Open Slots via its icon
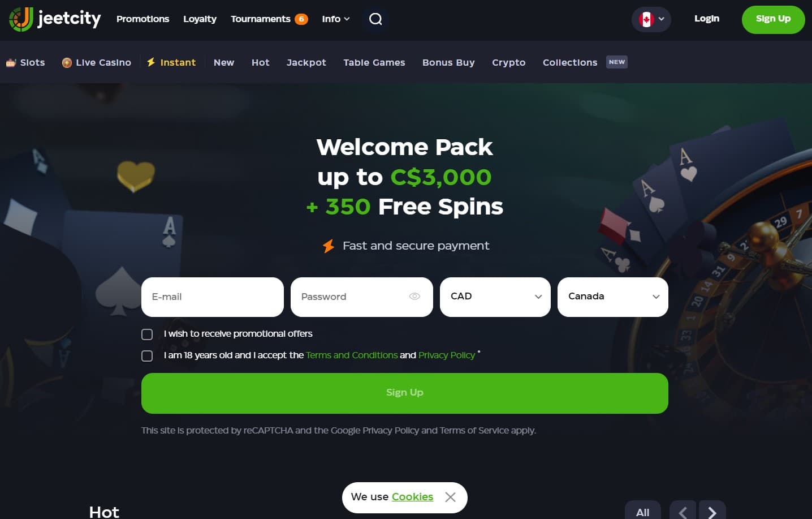The image size is (812, 519). 11,63
